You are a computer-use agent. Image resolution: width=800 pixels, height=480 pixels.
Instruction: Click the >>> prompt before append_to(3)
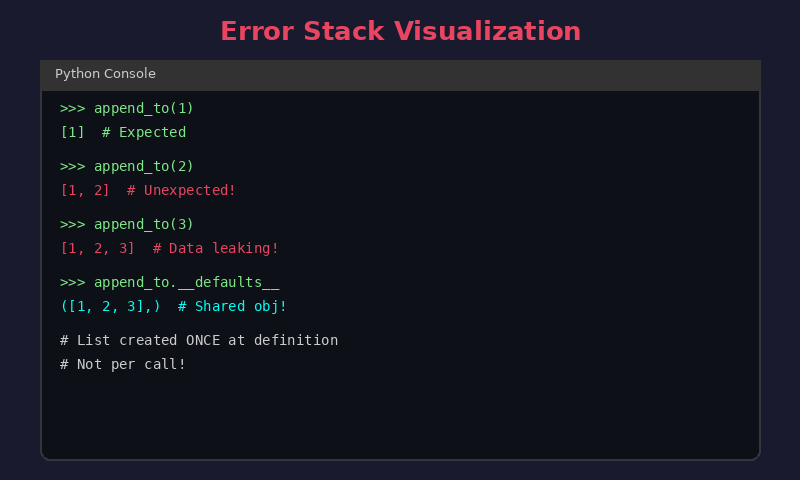click(x=72, y=224)
